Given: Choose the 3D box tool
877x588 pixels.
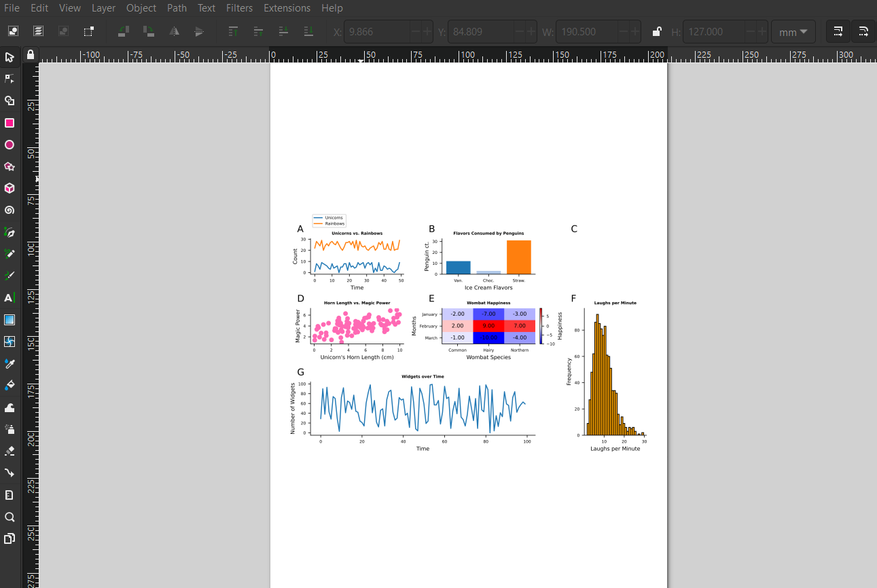Looking at the screenshot, I should (x=10, y=188).
